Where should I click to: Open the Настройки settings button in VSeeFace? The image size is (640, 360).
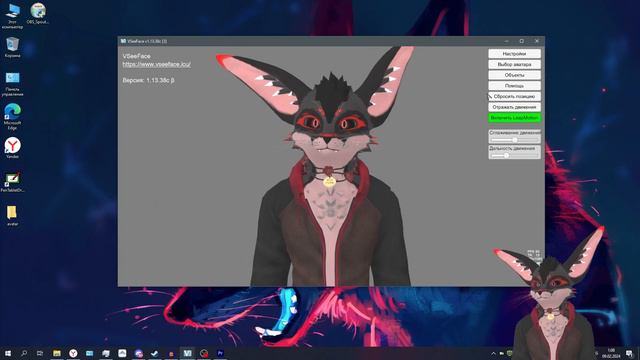point(514,54)
